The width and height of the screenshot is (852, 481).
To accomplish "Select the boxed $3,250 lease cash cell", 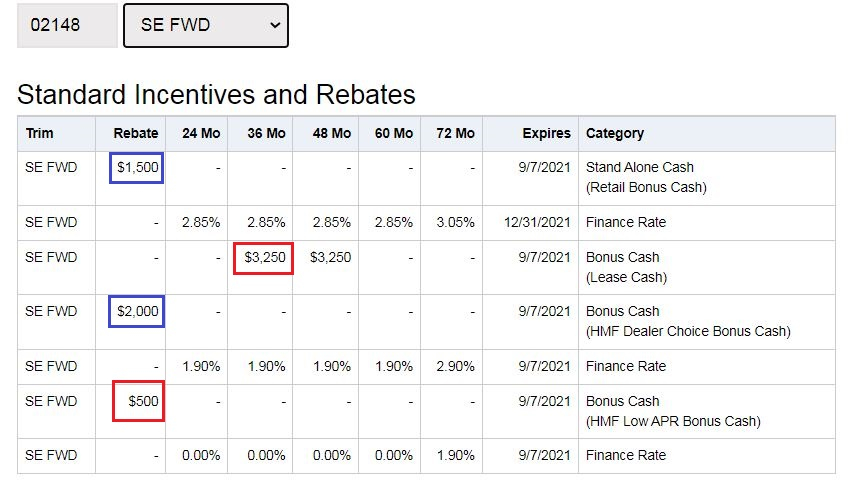I will 263,257.
